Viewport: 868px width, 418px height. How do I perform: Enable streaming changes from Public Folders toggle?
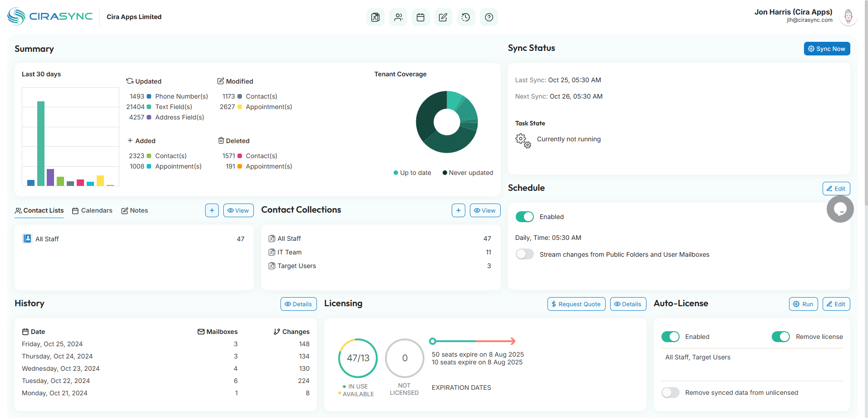click(524, 254)
